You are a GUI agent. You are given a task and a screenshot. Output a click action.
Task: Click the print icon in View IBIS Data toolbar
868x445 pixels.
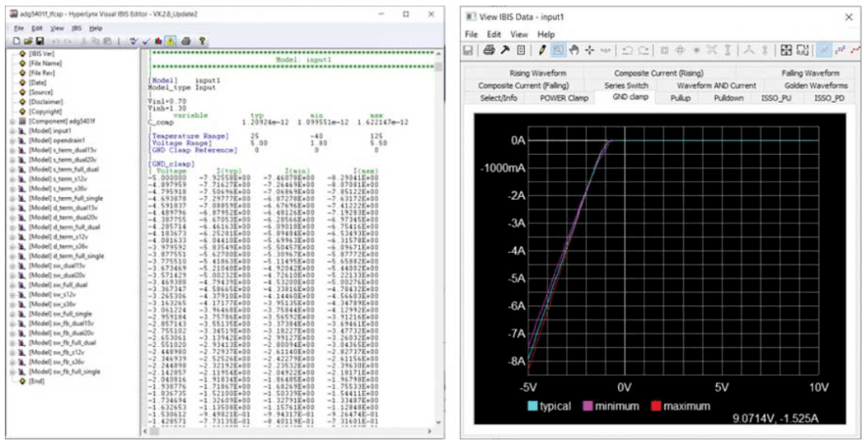(489, 51)
